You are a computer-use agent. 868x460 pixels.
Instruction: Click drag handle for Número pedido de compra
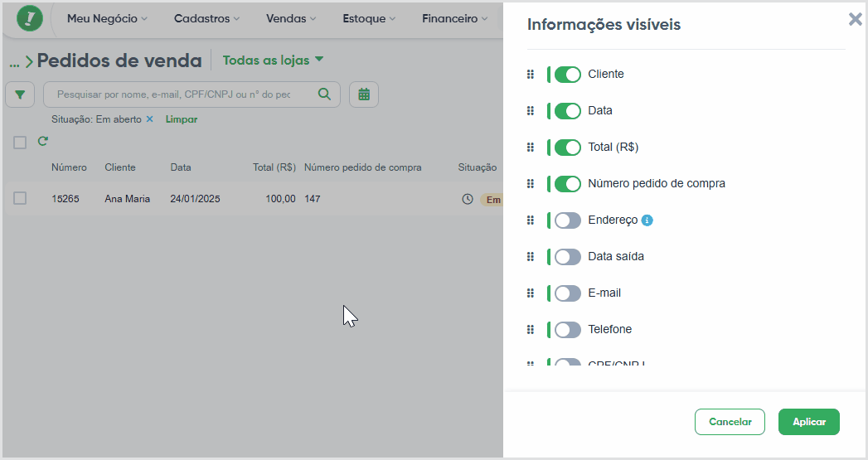(531, 184)
